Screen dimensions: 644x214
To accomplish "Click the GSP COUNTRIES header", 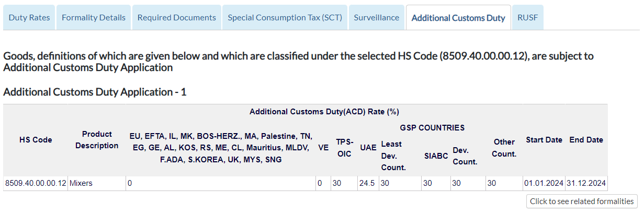I will pos(432,127).
